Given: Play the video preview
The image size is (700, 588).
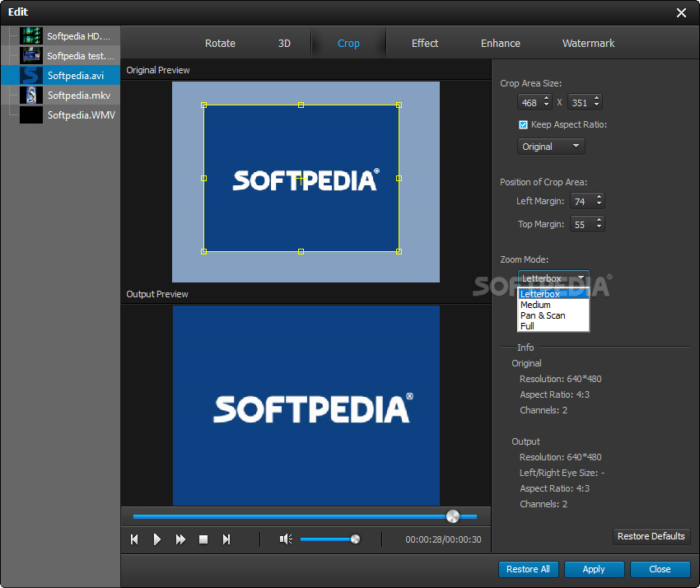Looking at the screenshot, I should pos(156,539).
